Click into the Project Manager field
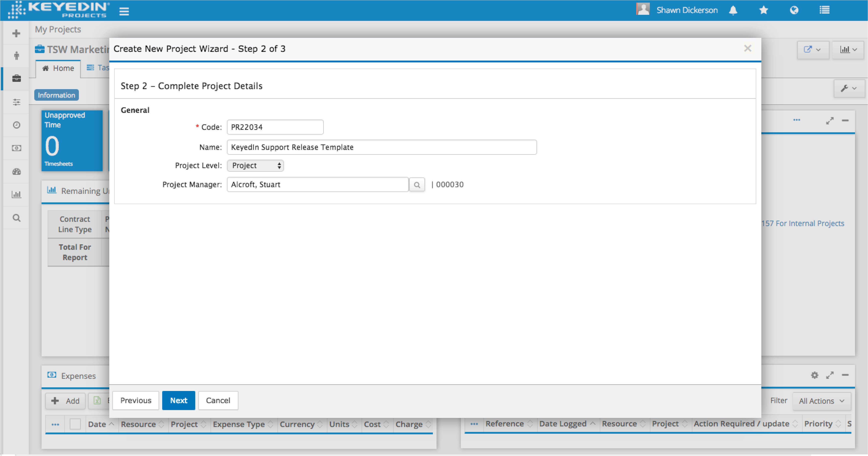The height and width of the screenshot is (456, 868). 318,185
